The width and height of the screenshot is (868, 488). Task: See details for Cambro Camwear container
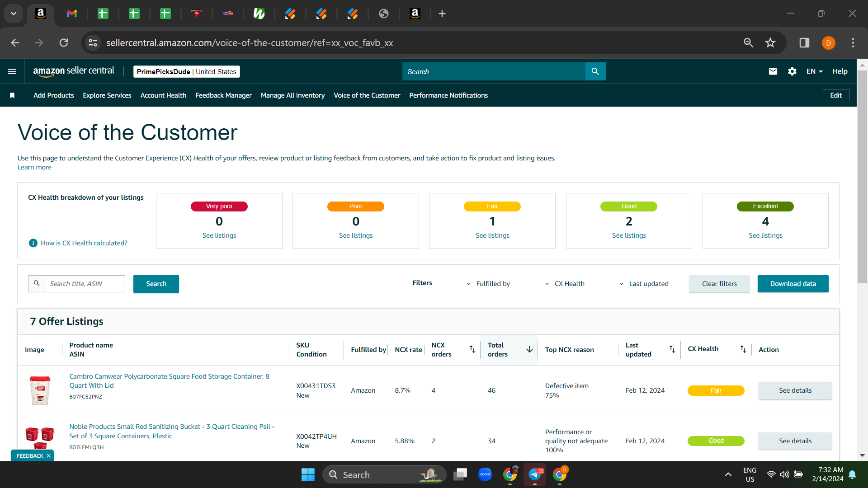coord(795,390)
